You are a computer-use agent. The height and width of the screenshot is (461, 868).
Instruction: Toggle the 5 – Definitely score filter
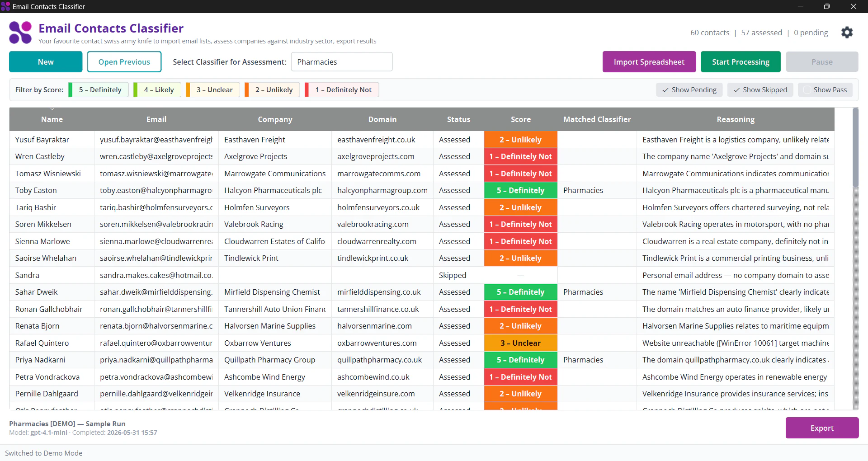[x=99, y=90]
